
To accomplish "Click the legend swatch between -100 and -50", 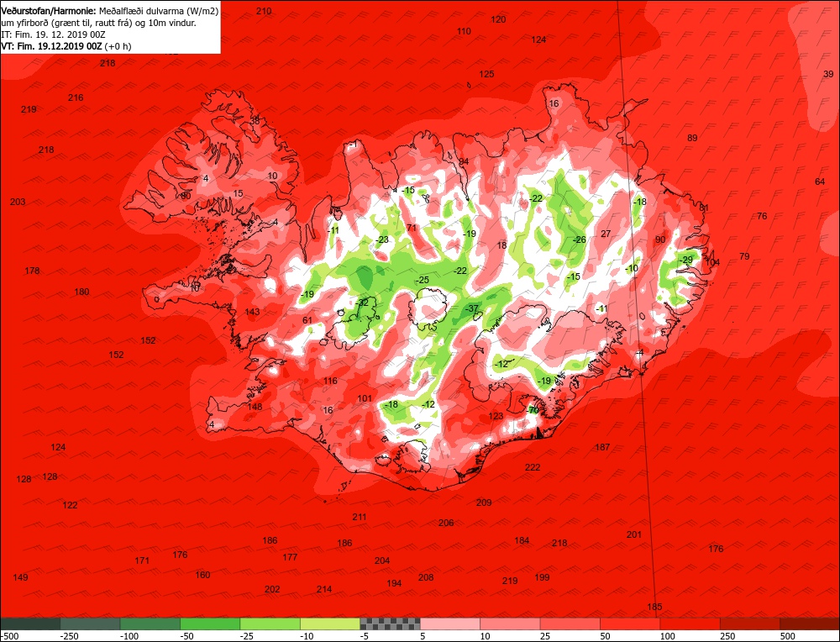I will (x=150, y=624).
